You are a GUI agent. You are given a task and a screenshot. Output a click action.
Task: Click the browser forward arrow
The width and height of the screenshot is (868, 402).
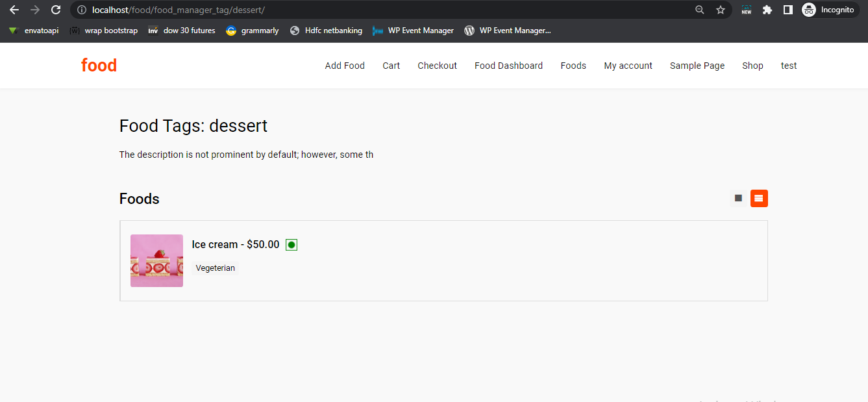point(35,10)
